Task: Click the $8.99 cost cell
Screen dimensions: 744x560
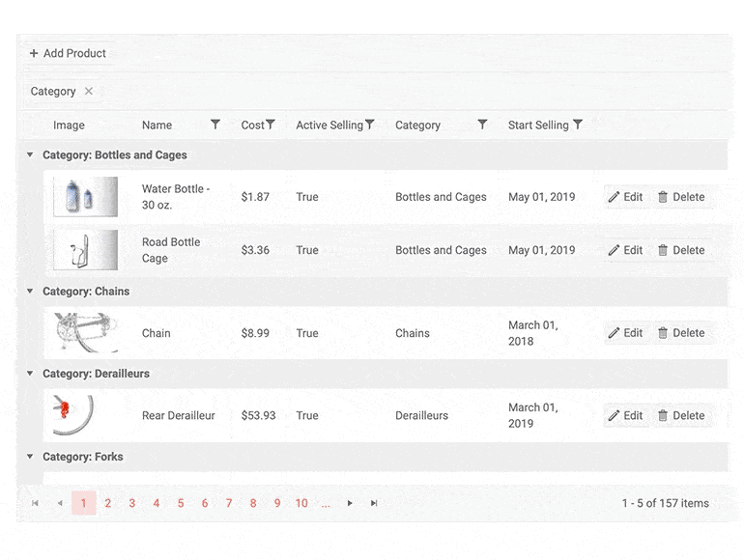Action: click(x=255, y=333)
